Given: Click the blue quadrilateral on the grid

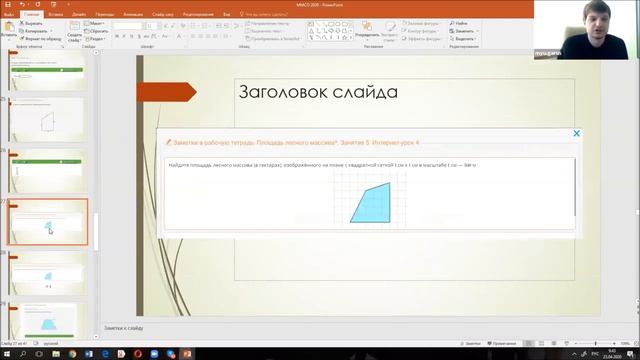Looking at the screenshot, I should [373, 205].
